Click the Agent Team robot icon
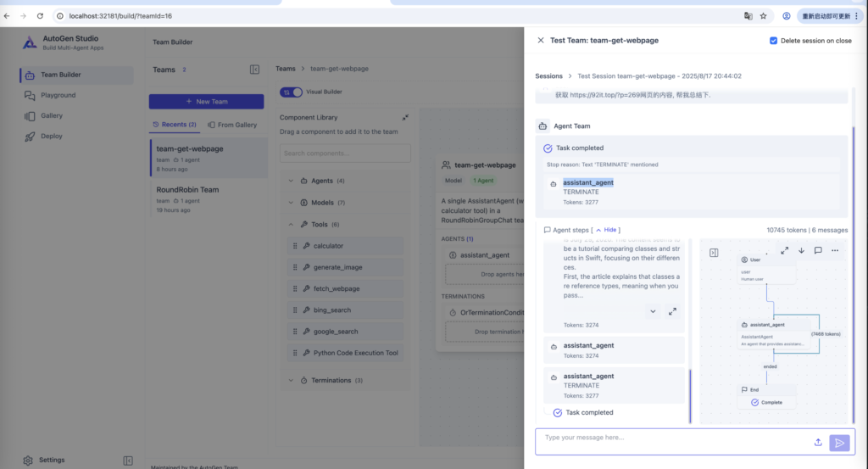This screenshot has width=868, height=469. coord(542,126)
